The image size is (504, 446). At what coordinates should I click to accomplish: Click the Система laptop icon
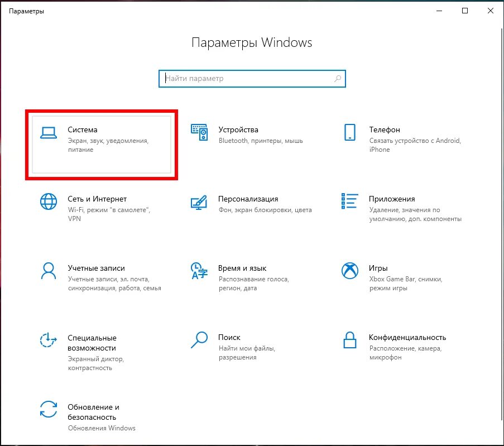tap(49, 132)
